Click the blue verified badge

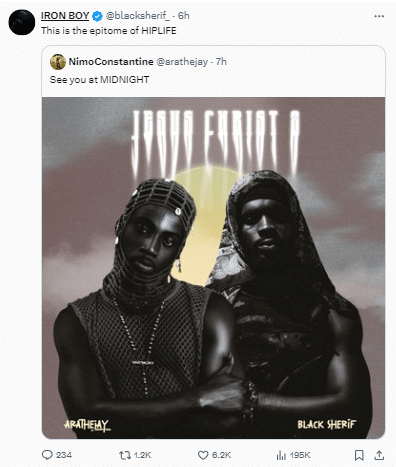pyautogui.click(x=97, y=16)
